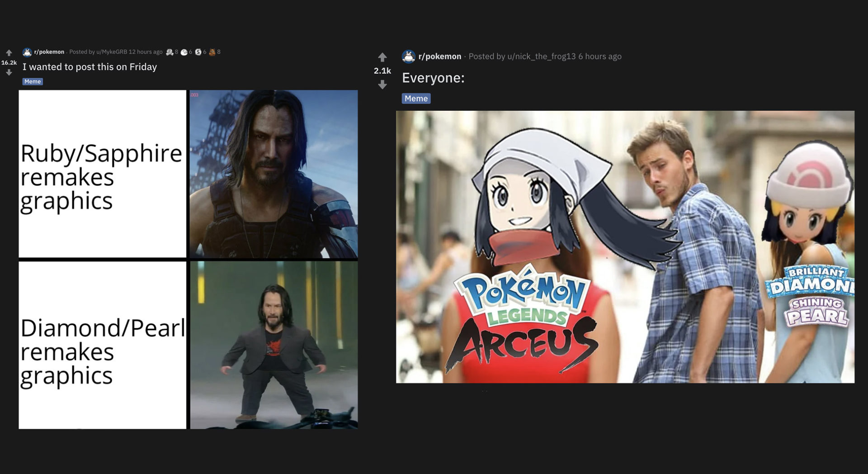Downvote the "I wanted to post this on Friday" post
868x474 pixels.
coord(9,72)
